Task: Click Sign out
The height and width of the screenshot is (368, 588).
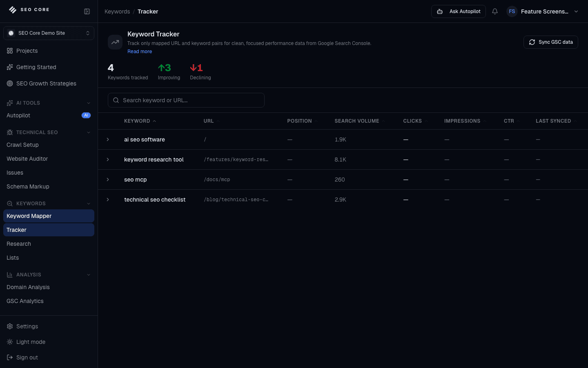Action: pos(49,357)
